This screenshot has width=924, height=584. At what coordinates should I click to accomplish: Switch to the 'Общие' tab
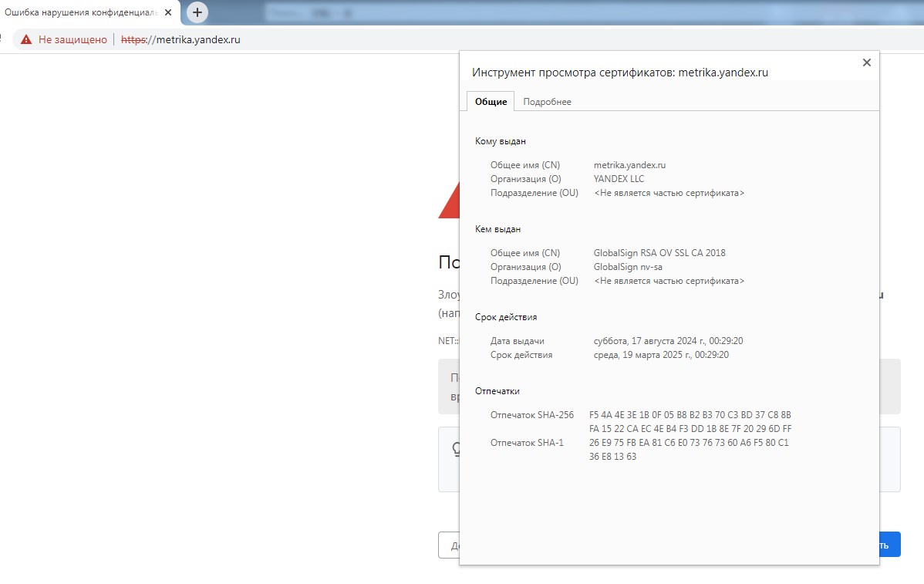tap(491, 101)
